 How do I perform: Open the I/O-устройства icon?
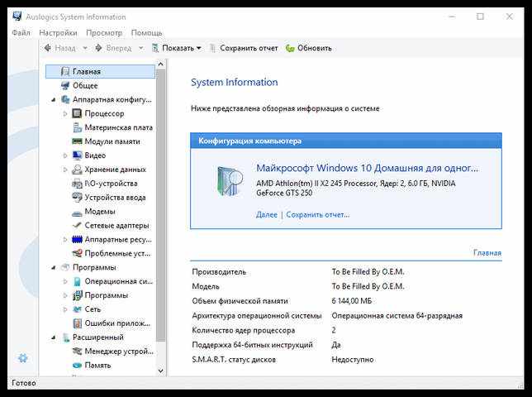tap(77, 184)
